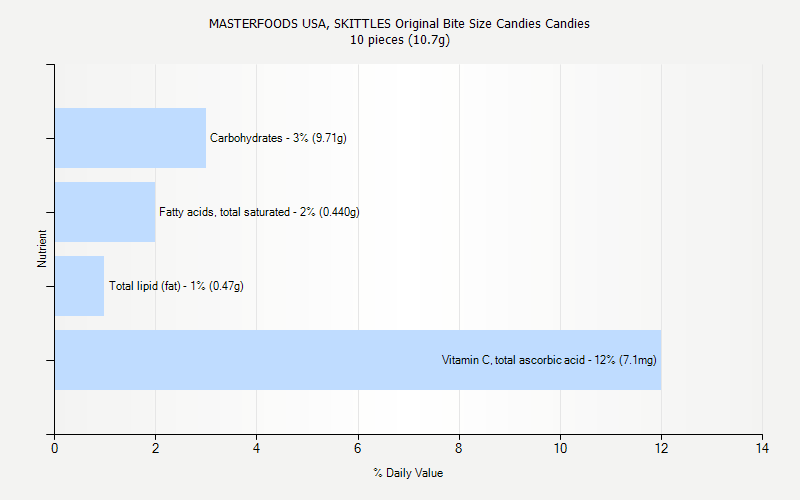Image resolution: width=800 pixels, height=500 pixels.
Task: Click the '% Daily Value' x-axis title
Action: (x=408, y=473)
